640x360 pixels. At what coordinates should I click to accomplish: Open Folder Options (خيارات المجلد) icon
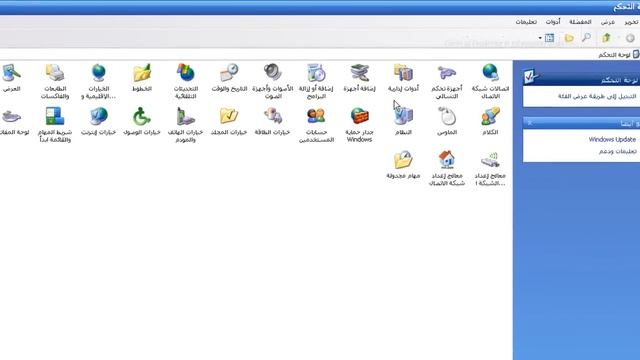pos(229,116)
